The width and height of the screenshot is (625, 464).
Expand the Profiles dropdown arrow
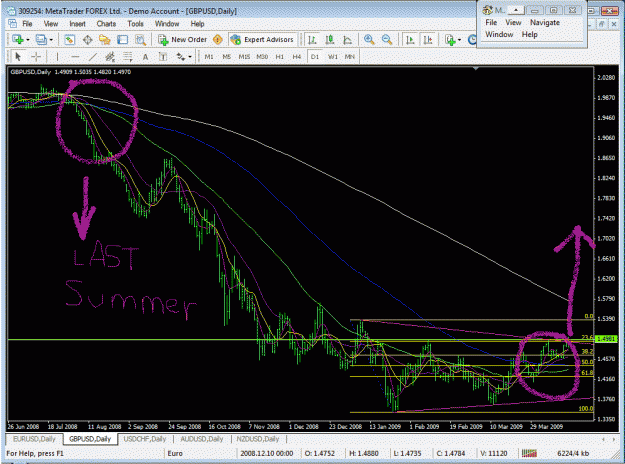pyautogui.click(x=51, y=40)
